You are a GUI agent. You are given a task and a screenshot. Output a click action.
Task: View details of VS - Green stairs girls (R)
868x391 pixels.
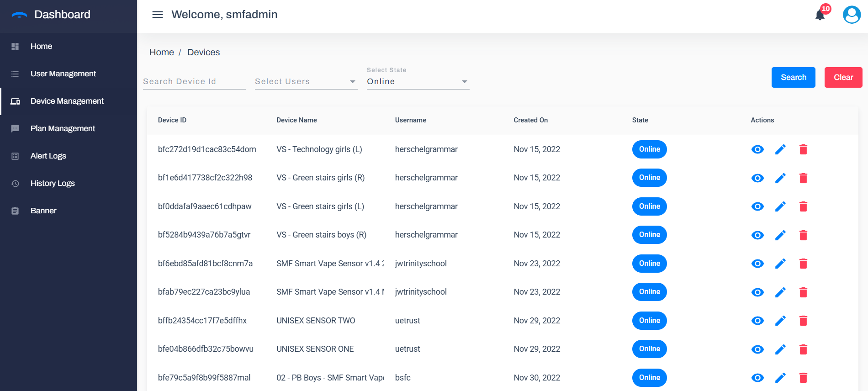click(x=757, y=178)
